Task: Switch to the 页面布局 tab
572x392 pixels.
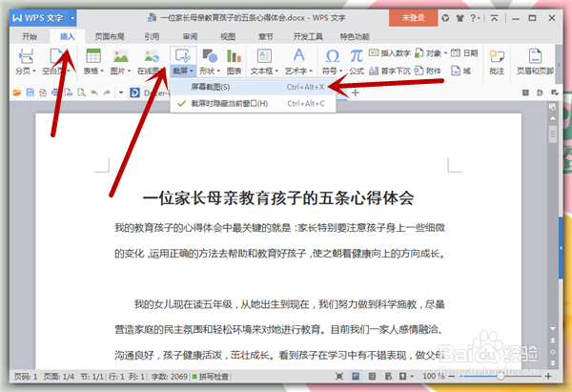Action: tap(110, 36)
